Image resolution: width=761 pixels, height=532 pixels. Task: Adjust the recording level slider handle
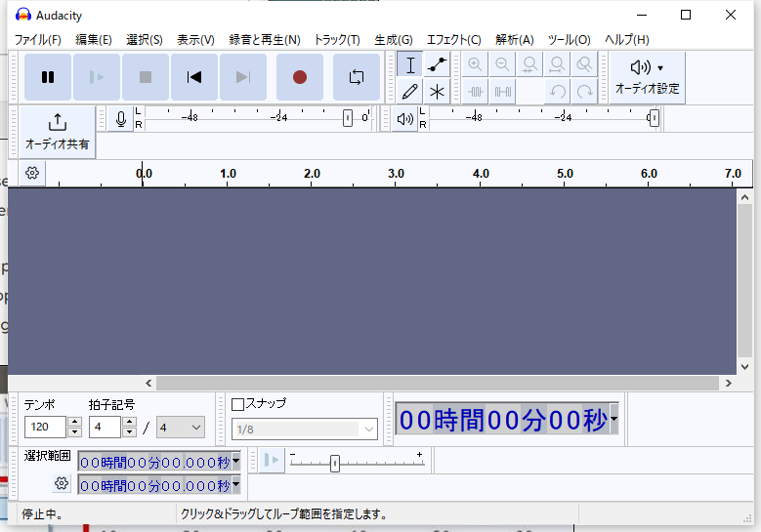[x=348, y=118]
